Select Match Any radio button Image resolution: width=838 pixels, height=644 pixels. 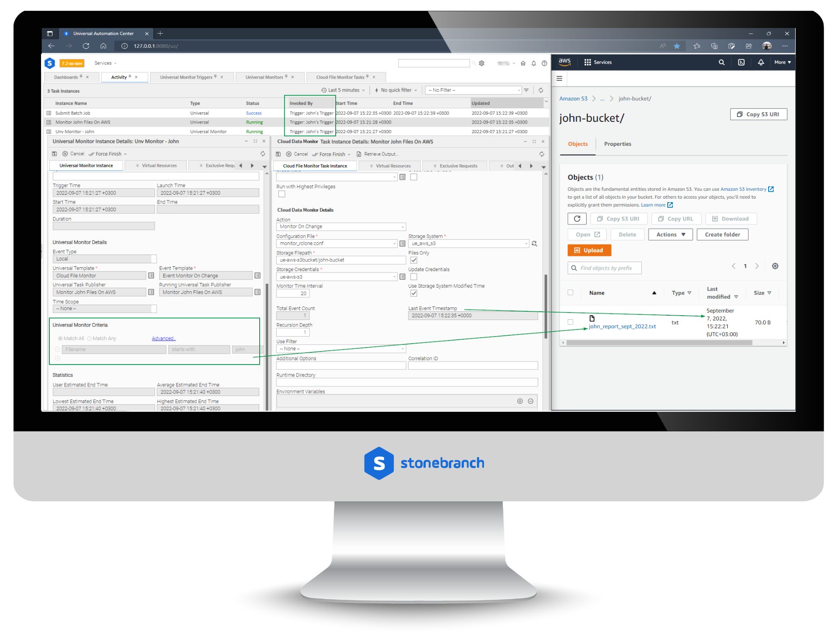(x=89, y=338)
